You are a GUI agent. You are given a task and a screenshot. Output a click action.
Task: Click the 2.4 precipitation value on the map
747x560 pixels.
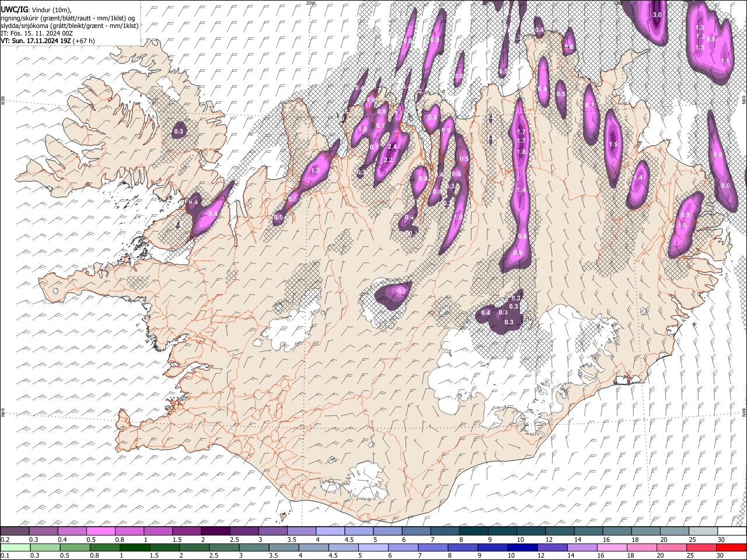(x=392, y=147)
